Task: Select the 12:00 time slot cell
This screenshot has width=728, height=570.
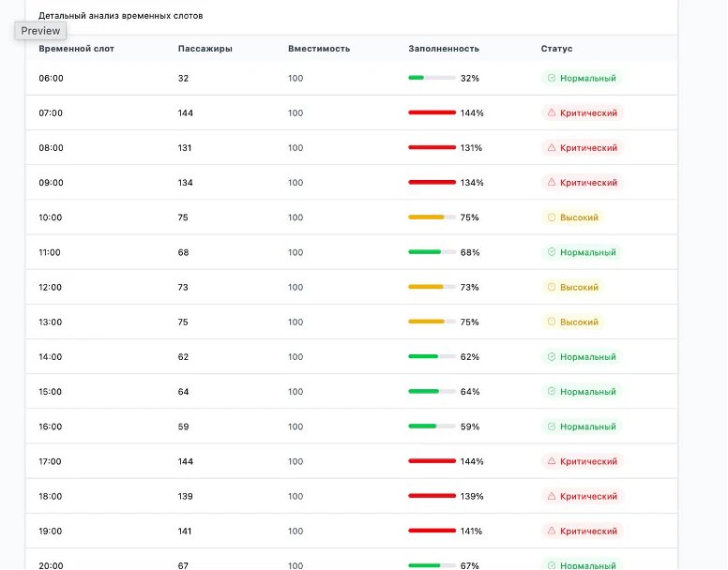Action: (x=50, y=287)
